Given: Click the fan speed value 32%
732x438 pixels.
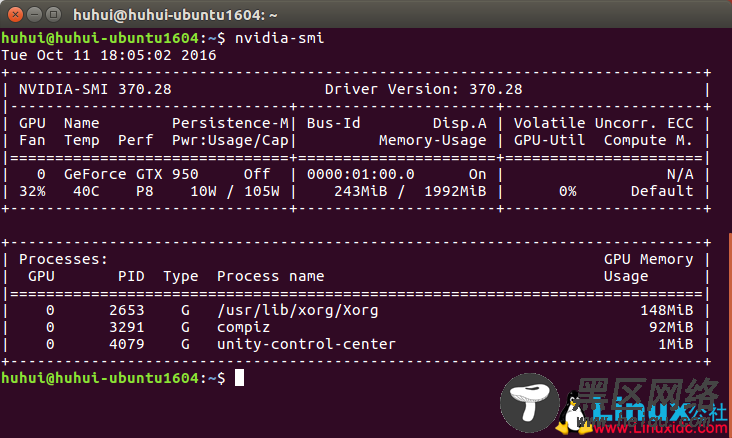Looking at the screenshot, I should click(32, 191).
